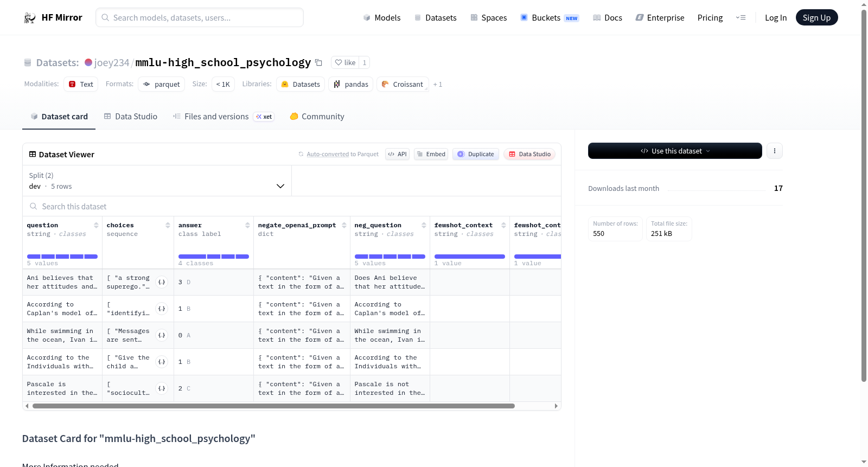Open joey234 user profile link
This screenshot has width=868, height=467.
pos(112,62)
